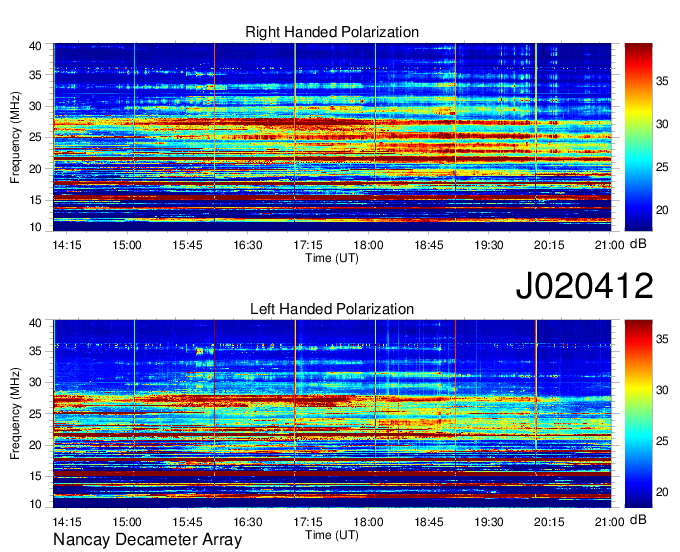The height and width of the screenshot is (552, 680).
Task: Click "Frequency (MHz)" axis label of Right Handed plot
Action: click(15, 137)
